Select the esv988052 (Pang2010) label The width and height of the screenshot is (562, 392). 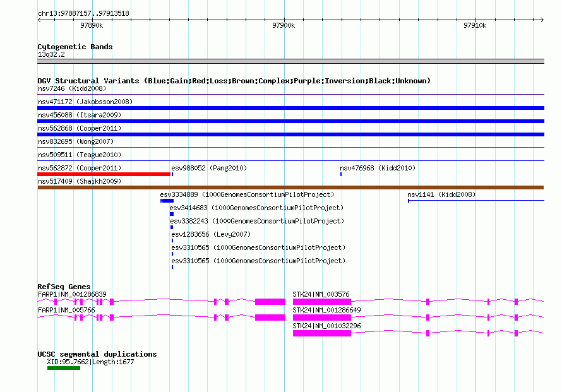click(x=209, y=168)
